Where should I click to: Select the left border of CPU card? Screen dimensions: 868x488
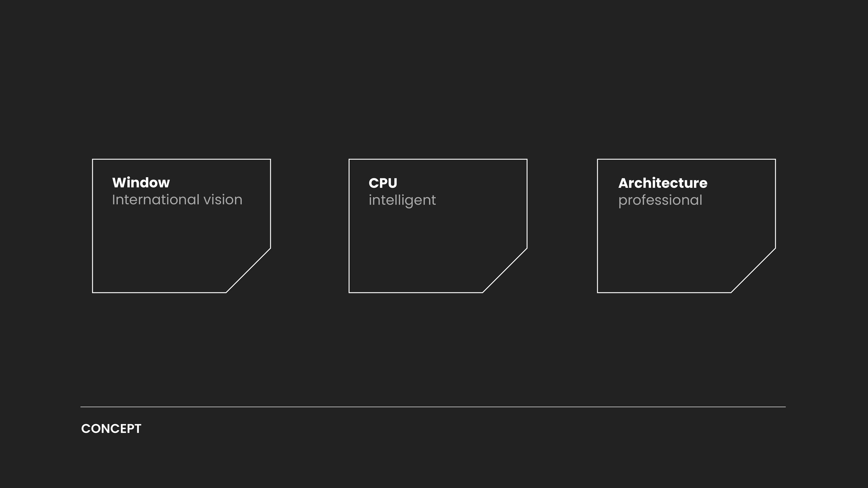pyautogui.click(x=349, y=226)
